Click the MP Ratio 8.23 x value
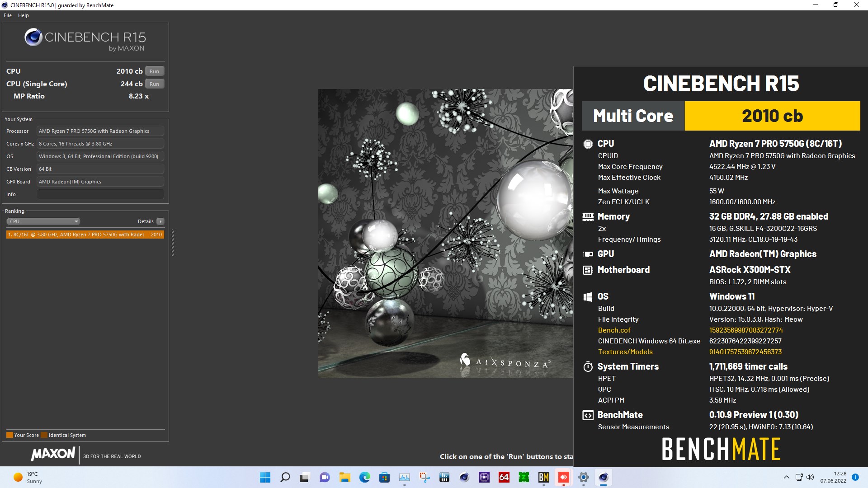The height and width of the screenshot is (488, 868). pyautogui.click(x=139, y=96)
